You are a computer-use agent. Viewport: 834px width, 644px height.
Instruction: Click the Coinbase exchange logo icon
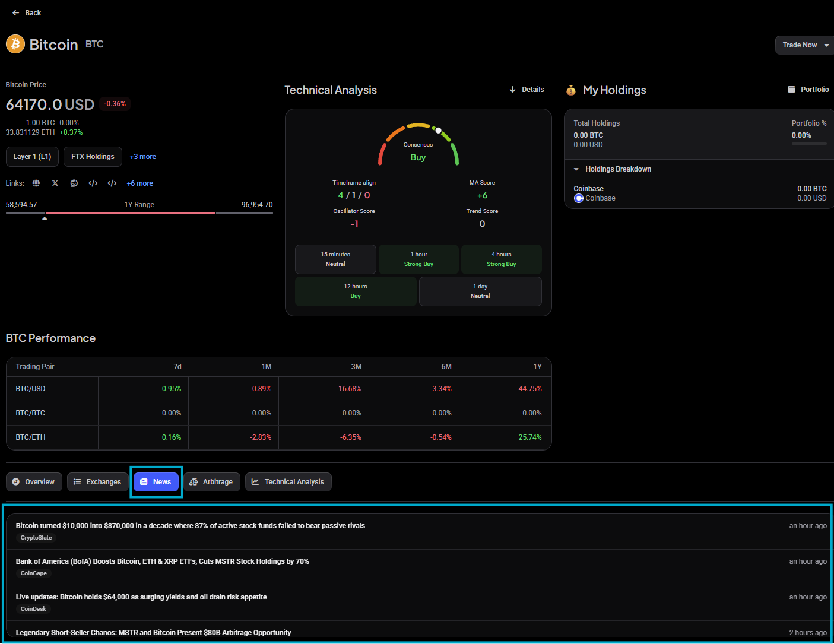tap(579, 198)
